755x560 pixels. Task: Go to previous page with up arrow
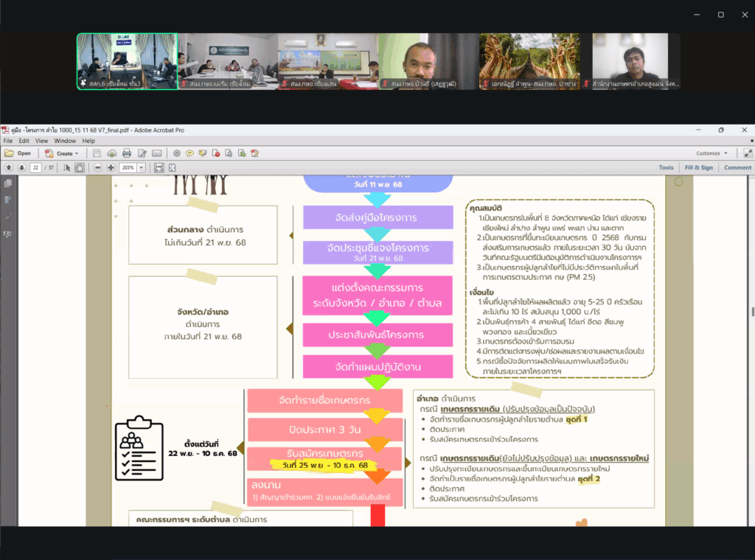pos(8,167)
